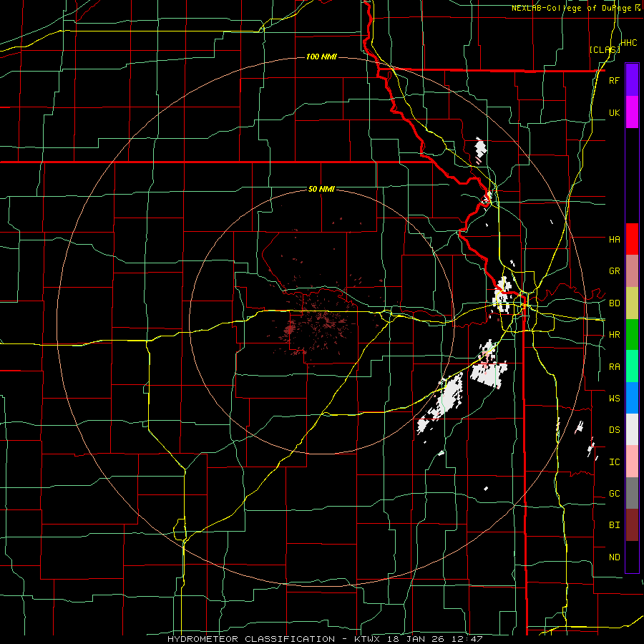
Task: Click the "GR" legend label
Action: point(614,271)
